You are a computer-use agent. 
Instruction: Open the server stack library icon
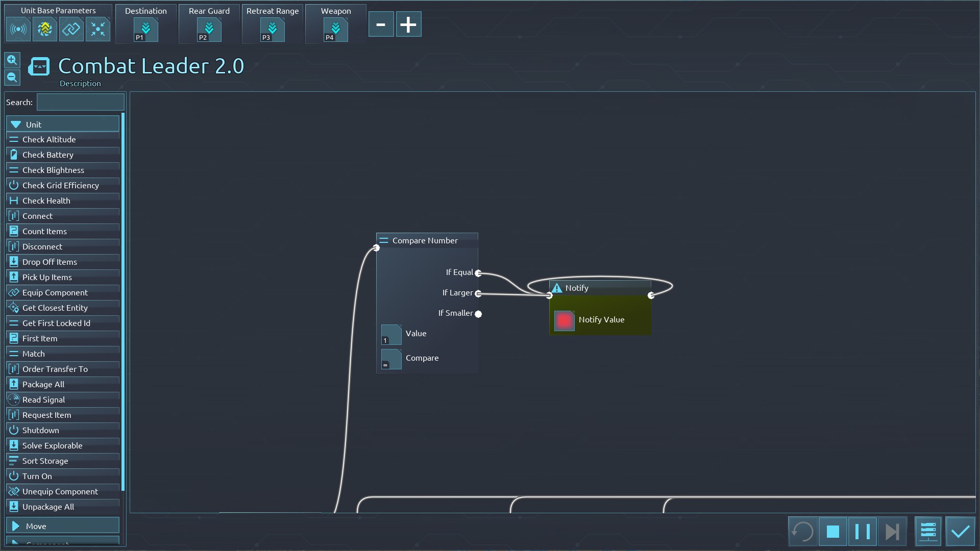click(x=928, y=532)
